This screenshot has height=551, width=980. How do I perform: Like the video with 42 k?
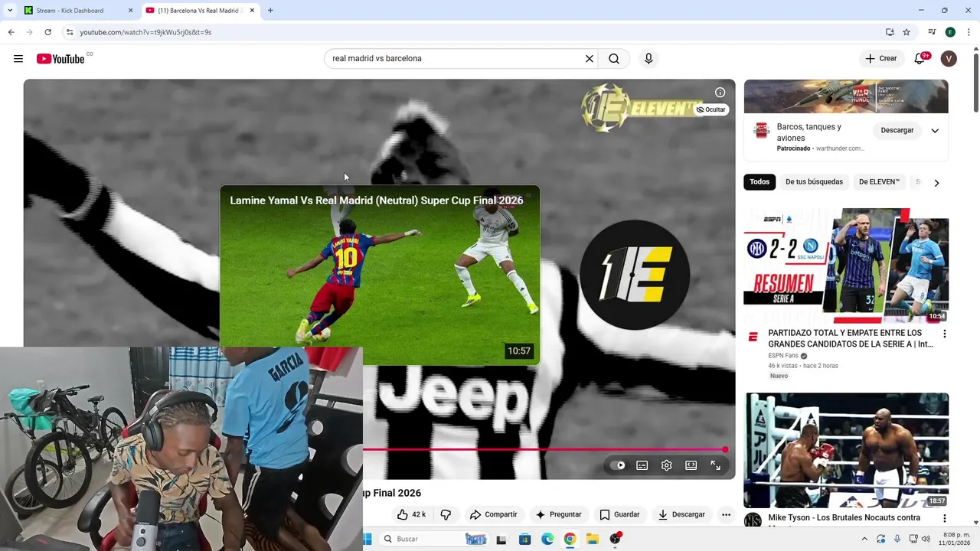(x=411, y=515)
